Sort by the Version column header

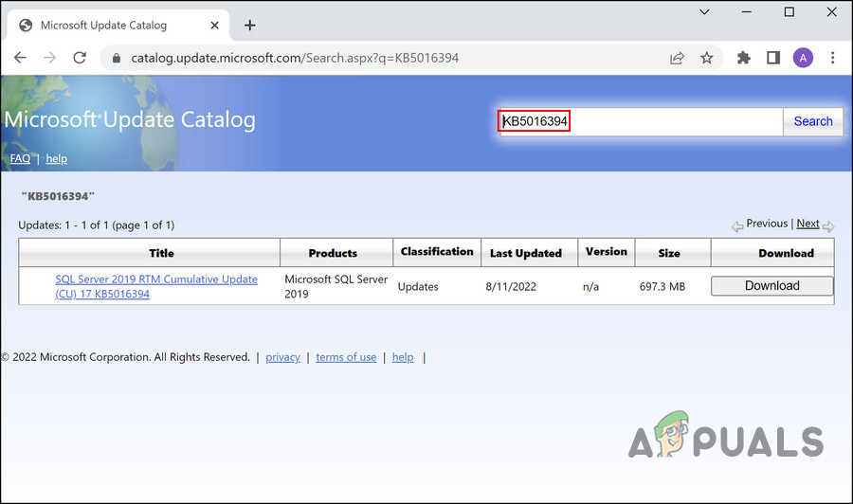[x=606, y=252]
